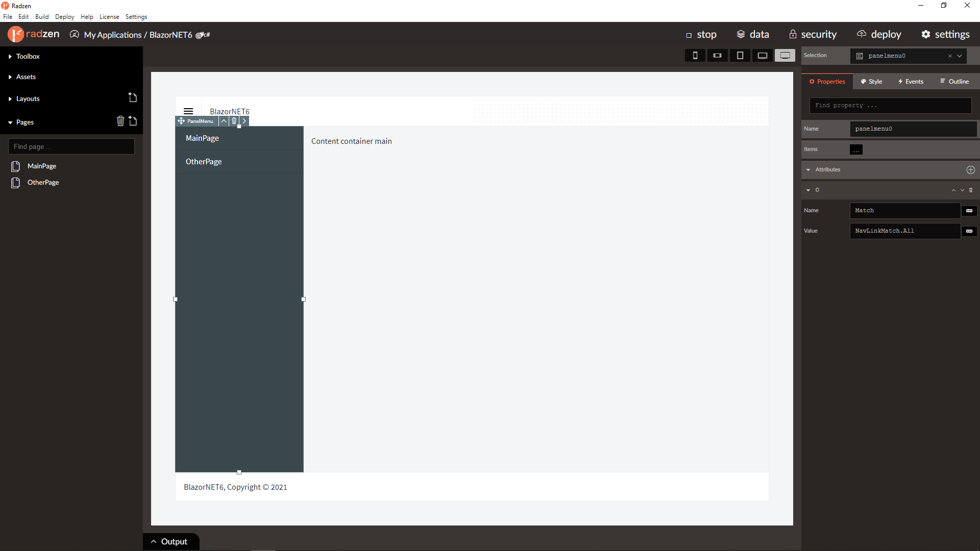Screen dimensions: 980x551
Task: Switch preview to laptop viewport
Action: [763, 56]
